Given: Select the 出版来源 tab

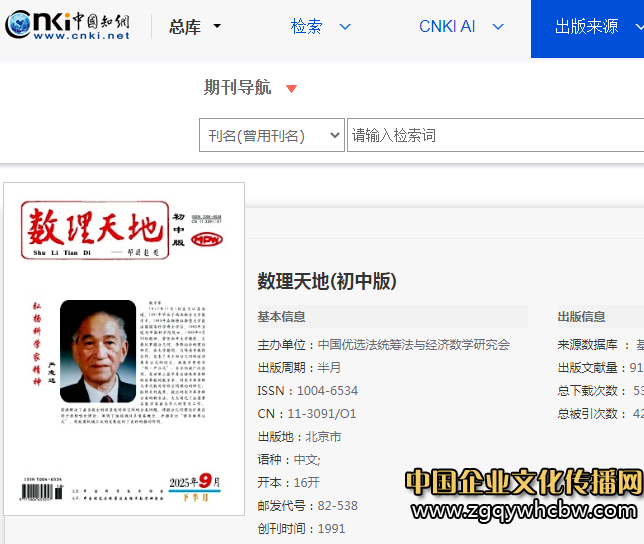Looking at the screenshot, I should (x=587, y=27).
